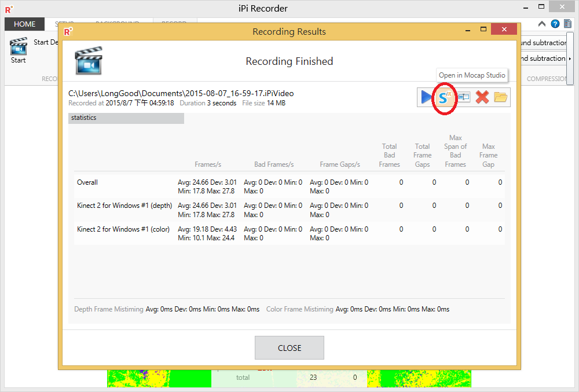579x392 pixels.
Task: Switch to the HOME ribbon tab
Action: 24,24
